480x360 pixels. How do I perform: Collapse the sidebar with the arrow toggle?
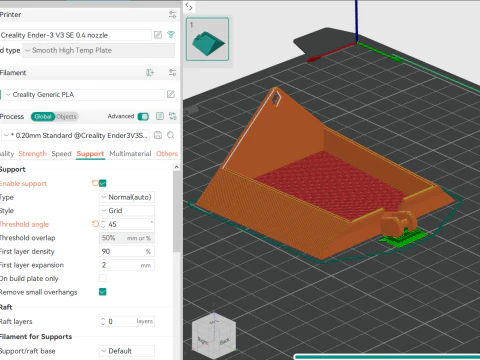pyautogui.click(x=189, y=6)
